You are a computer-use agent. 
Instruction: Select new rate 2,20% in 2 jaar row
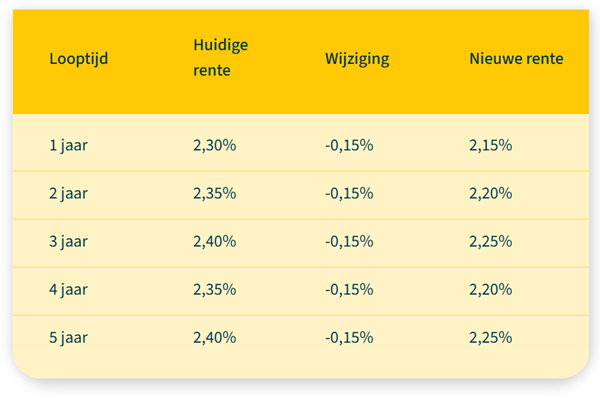(x=491, y=193)
